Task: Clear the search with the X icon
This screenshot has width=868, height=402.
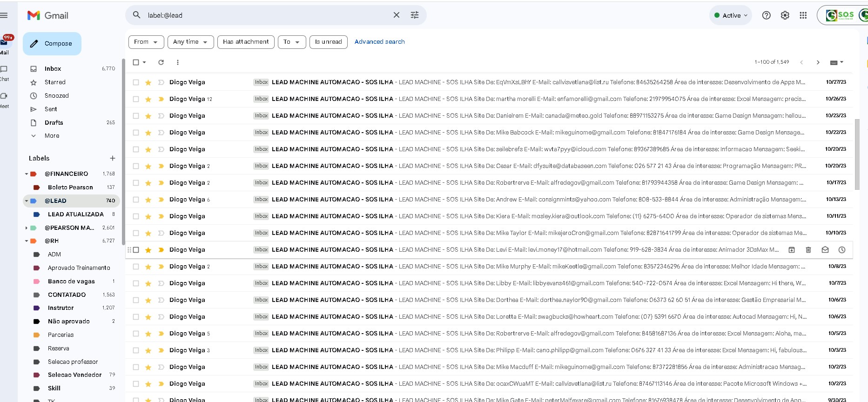Action: point(396,15)
